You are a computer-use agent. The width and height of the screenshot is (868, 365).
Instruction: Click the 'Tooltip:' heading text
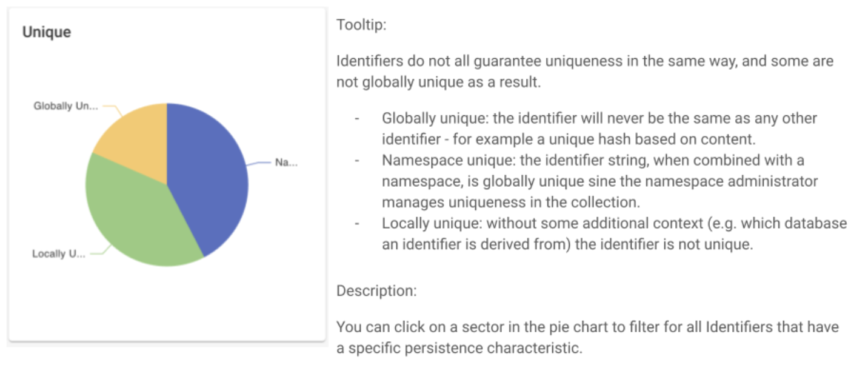(361, 25)
